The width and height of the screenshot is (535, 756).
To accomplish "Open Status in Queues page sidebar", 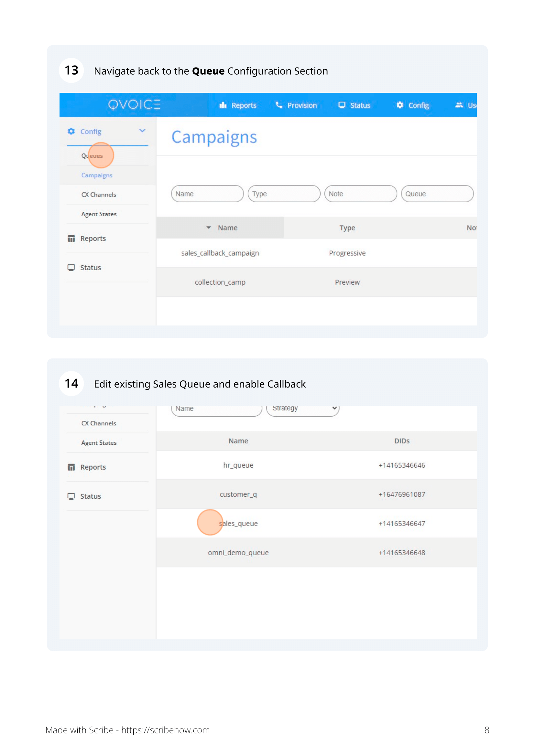I will [x=91, y=496].
